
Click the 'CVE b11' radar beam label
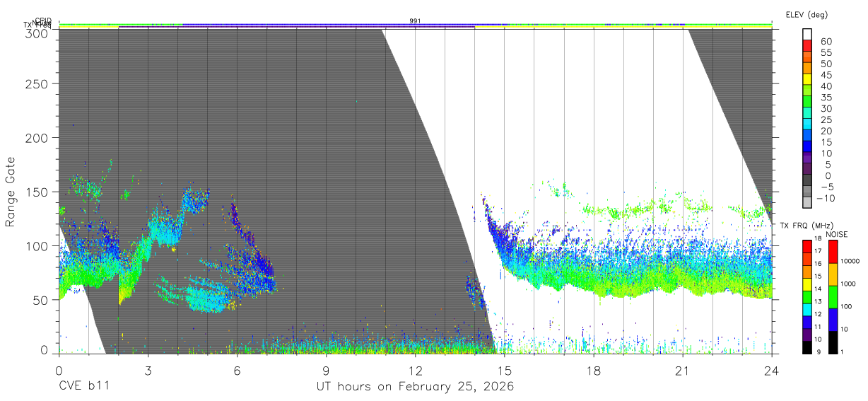pyautogui.click(x=83, y=387)
